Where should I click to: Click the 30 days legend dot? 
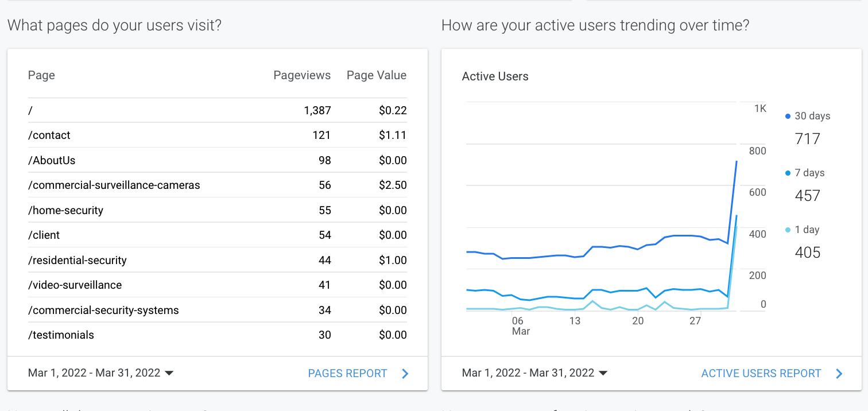pyautogui.click(x=788, y=117)
